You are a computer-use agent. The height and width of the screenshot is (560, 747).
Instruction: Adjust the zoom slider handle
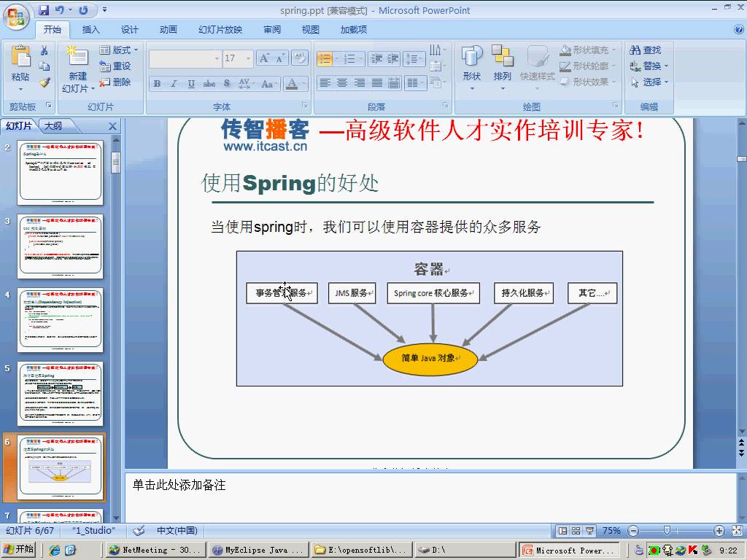[x=667, y=531]
